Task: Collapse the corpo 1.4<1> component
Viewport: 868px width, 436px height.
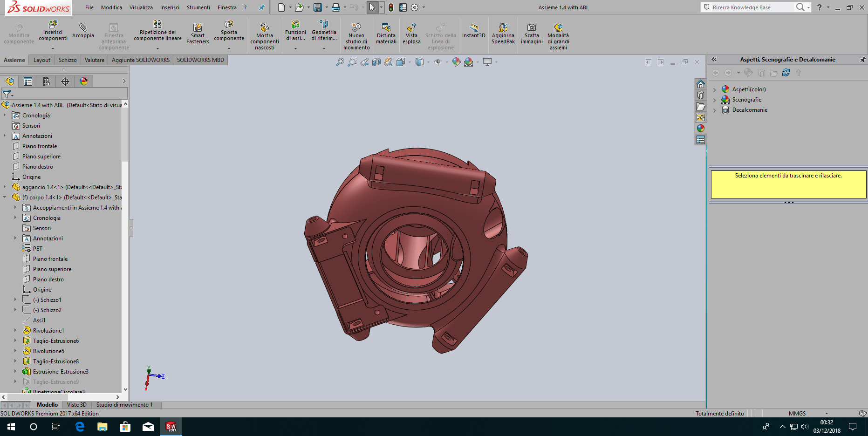Action: click(5, 198)
